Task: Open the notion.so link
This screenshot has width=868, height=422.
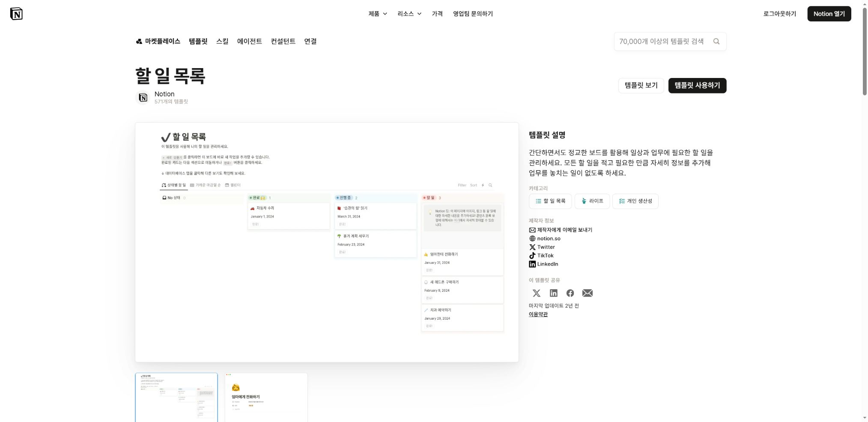Action: 549,239
